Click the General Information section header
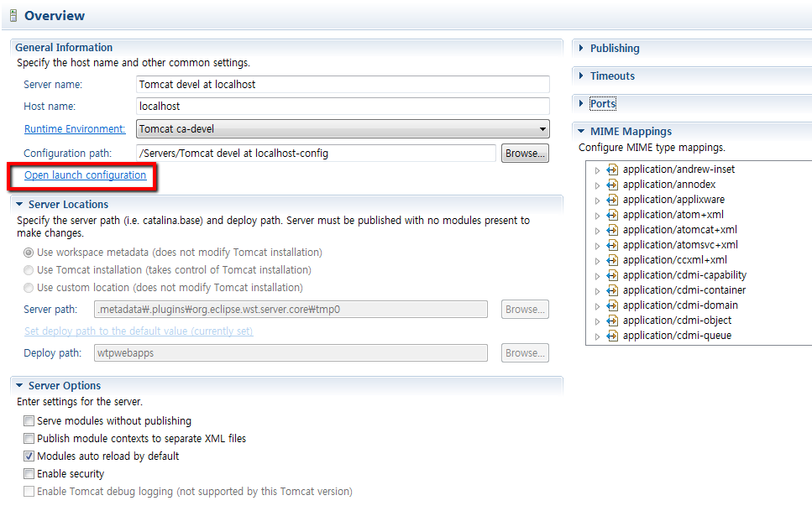This screenshot has width=812, height=511. tap(64, 47)
